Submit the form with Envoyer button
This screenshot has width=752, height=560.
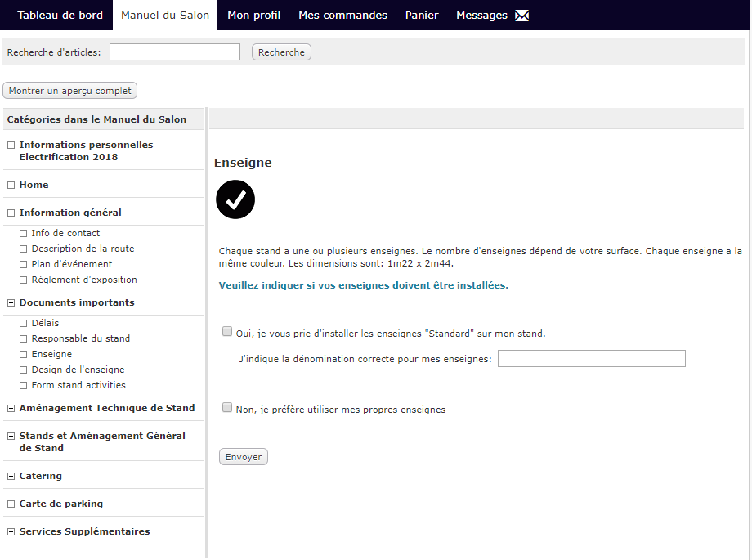pyautogui.click(x=243, y=457)
